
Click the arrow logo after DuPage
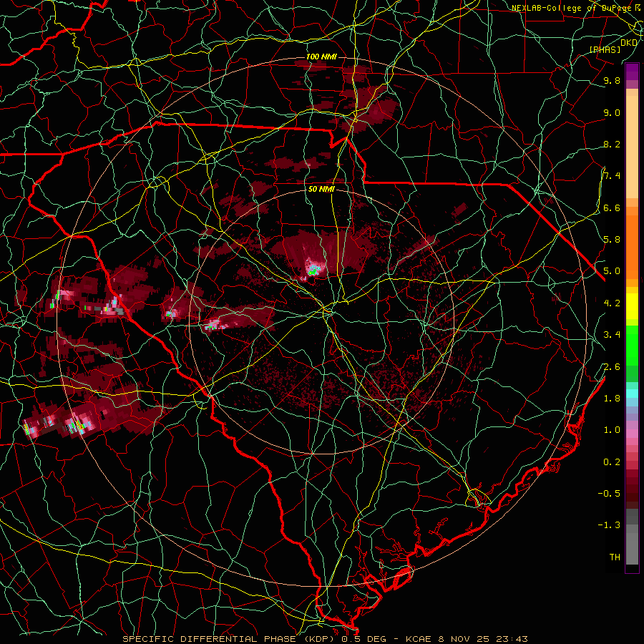(638, 7)
